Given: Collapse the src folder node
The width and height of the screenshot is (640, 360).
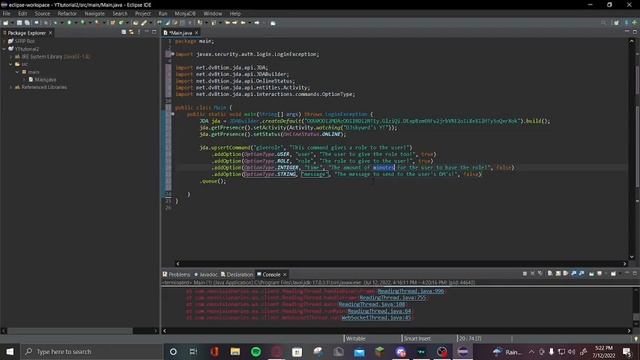Looking at the screenshot, I should click(x=11, y=64).
